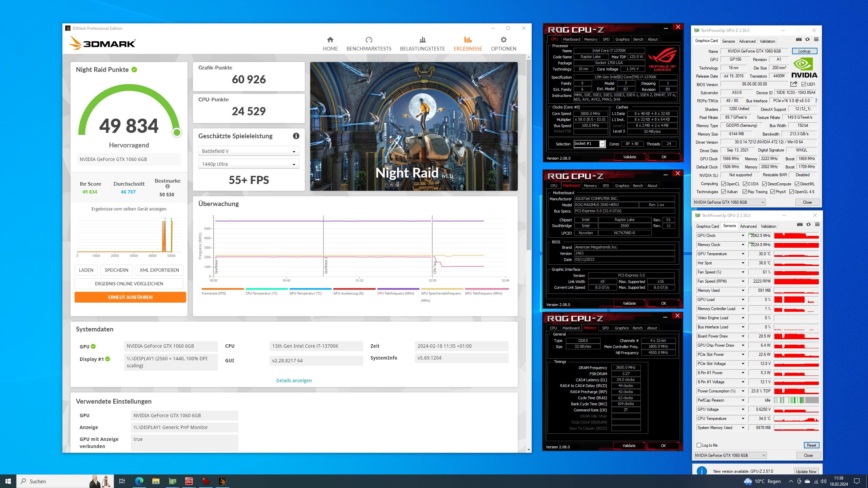Click Bus Interface question mark in GPU-Z
The height and width of the screenshot is (488, 868).
(x=816, y=101)
